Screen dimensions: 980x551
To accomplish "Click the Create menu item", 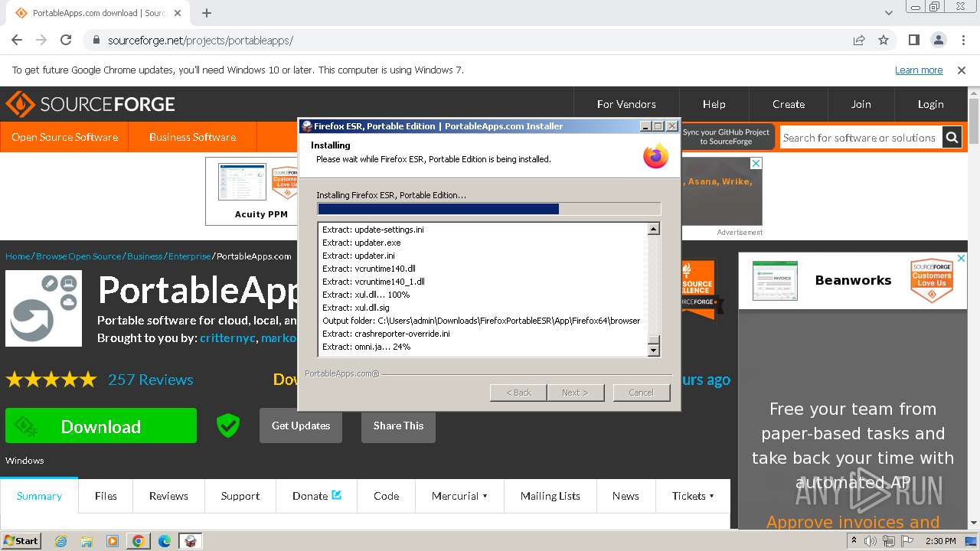I will pos(789,104).
